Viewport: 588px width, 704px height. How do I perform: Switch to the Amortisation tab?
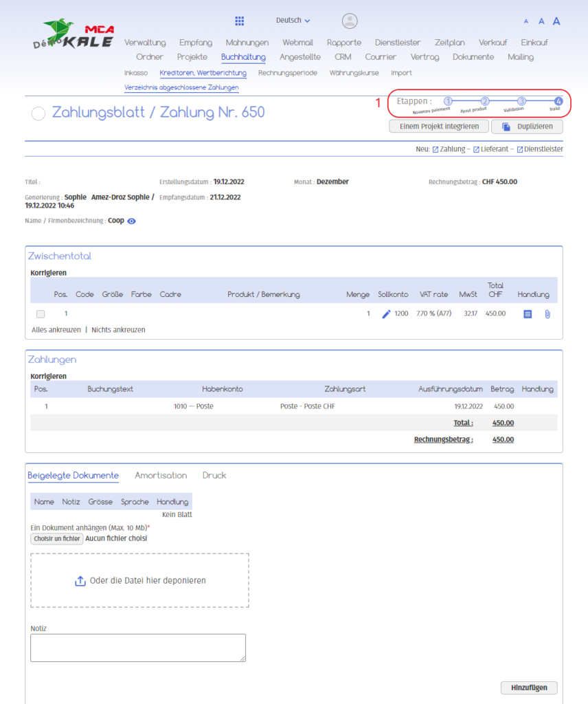click(x=161, y=475)
